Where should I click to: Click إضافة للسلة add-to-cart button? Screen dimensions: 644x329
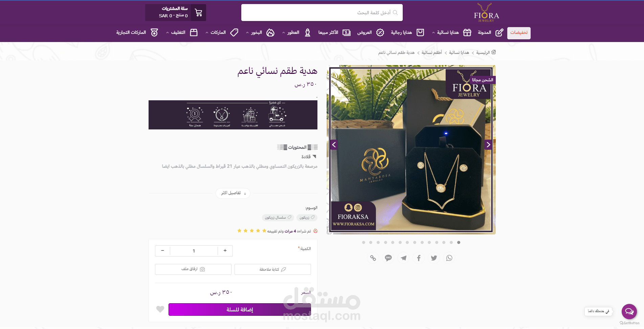pos(240,309)
